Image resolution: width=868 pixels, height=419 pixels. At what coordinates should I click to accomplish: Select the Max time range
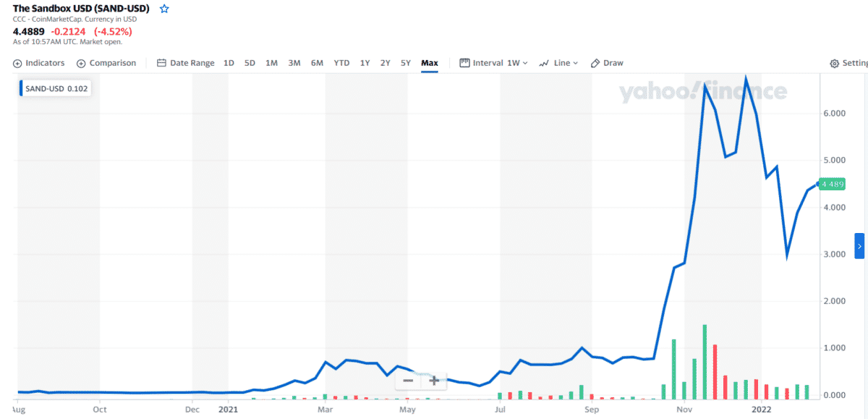click(430, 63)
